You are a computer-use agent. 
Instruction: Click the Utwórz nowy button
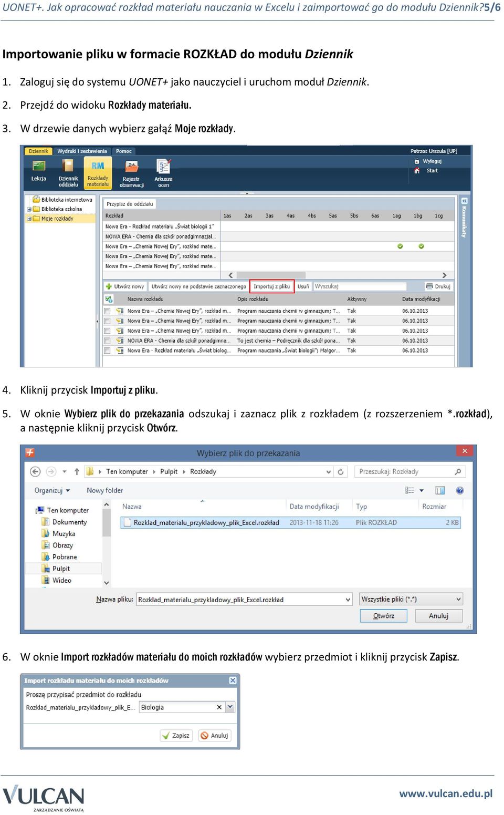click(125, 286)
